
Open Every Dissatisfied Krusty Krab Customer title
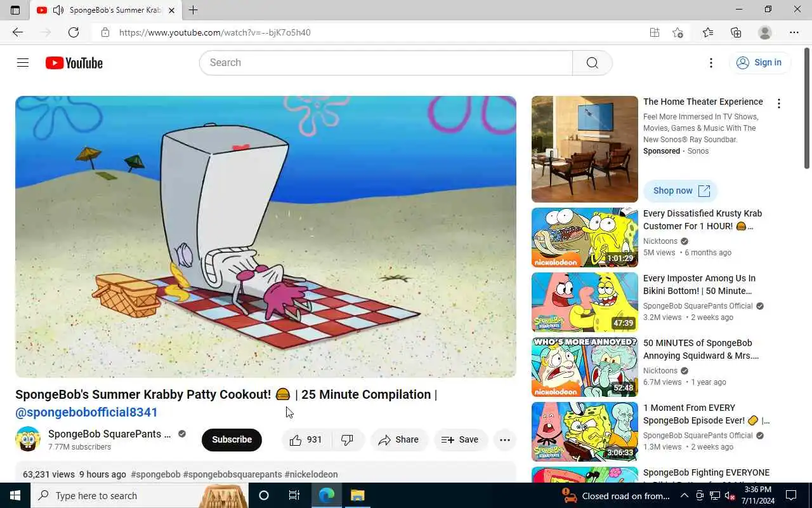pos(702,220)
